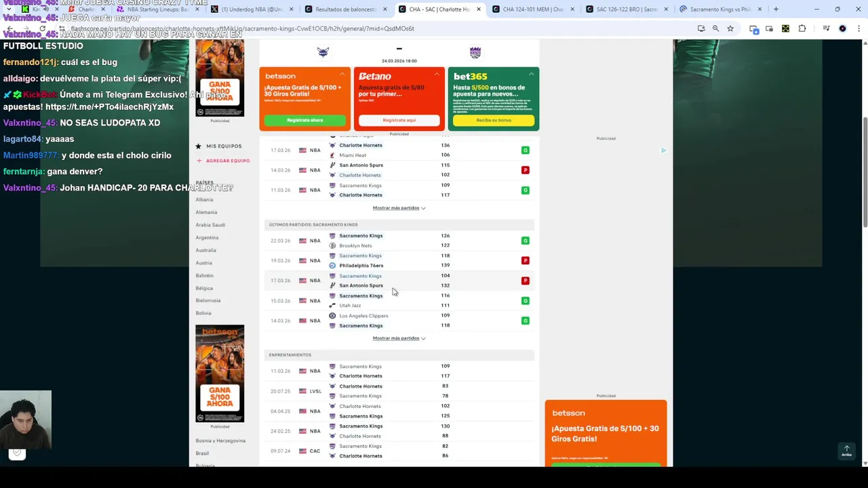Open a new browser tab with plus button
The height and width of the screenshot is (488, 868).
tap(776, 9)
